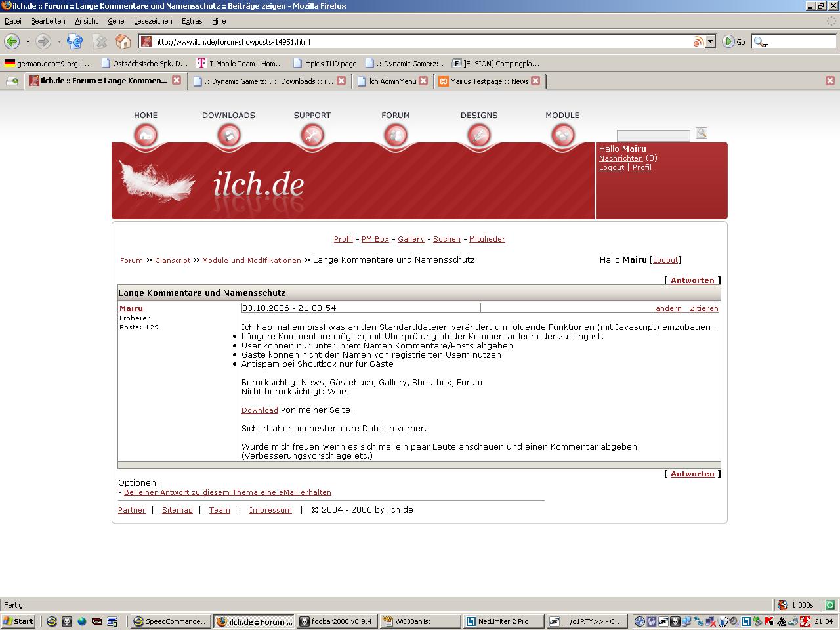The width and height of the screenshot is (840, 630).
Task: Click the Zitieren quote link
Action: click(x=704, y=308)
